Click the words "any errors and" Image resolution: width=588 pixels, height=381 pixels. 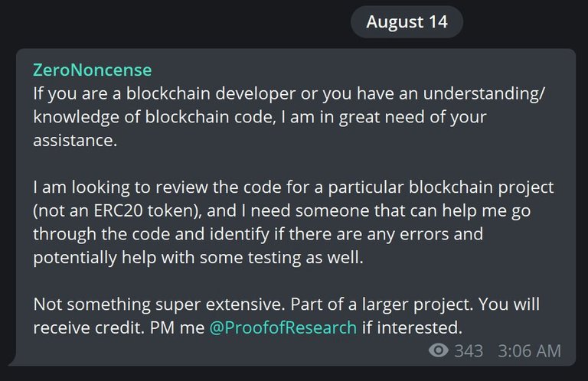coord(430,234)
